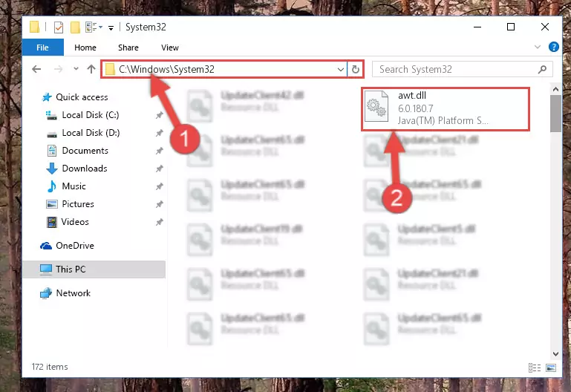This screenshot has width=571, height=392.
Task: Select Quick access in the navigation pane
Action: click(82, 97)
